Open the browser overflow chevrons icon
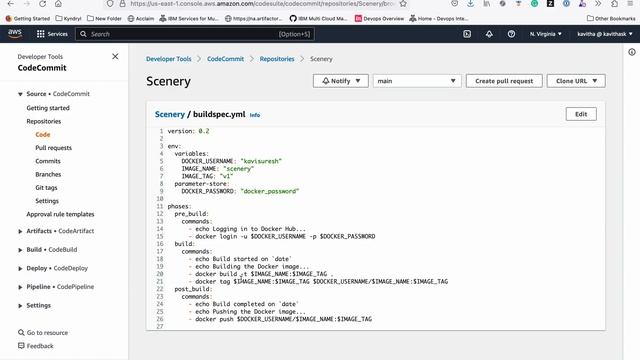The width and height of the screenshot is (640, 360). coord(598,4)
